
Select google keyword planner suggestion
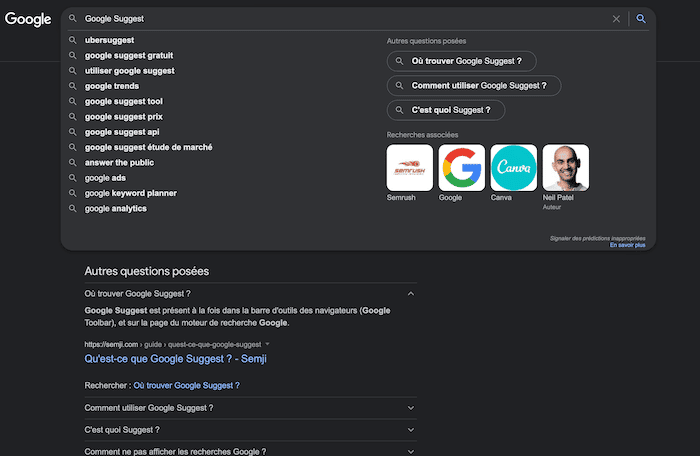[x=129, y=193]
